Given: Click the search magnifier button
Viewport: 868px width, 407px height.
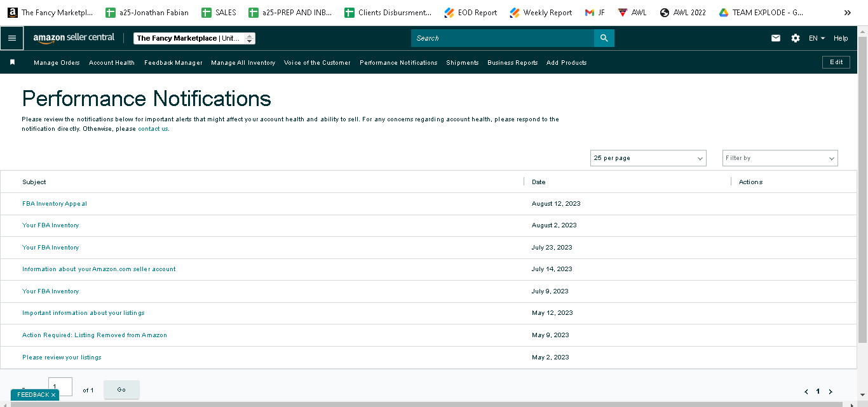Looking at the screenshot, I should coord(604,38).
